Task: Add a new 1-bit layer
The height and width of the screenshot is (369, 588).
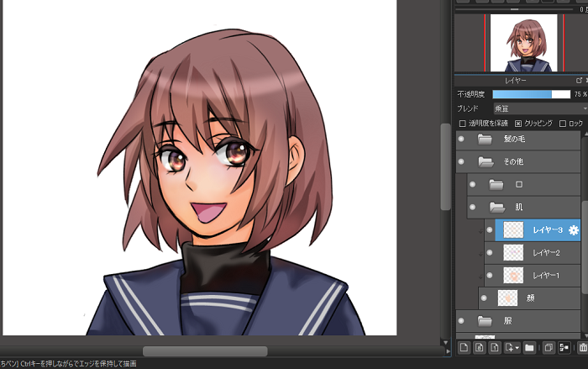Action: [x=495, y=346]
